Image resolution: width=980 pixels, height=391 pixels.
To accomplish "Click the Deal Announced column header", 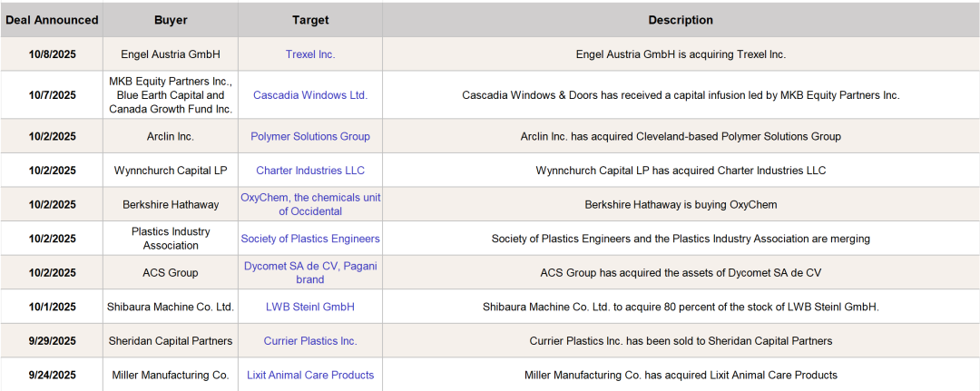I will 52,20.
